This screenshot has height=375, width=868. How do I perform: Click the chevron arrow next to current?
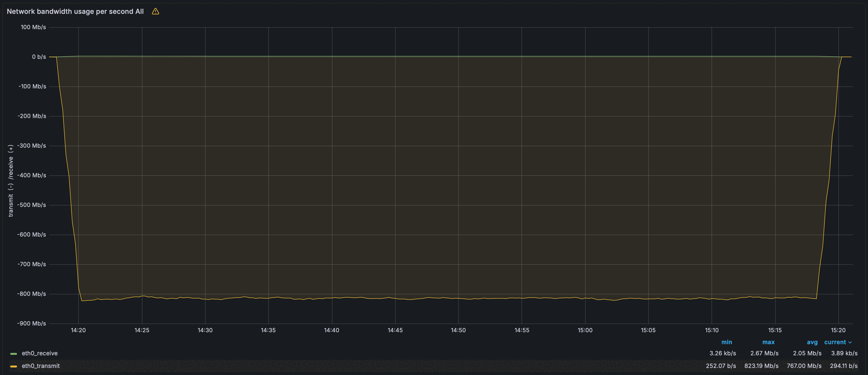(850, 342)
